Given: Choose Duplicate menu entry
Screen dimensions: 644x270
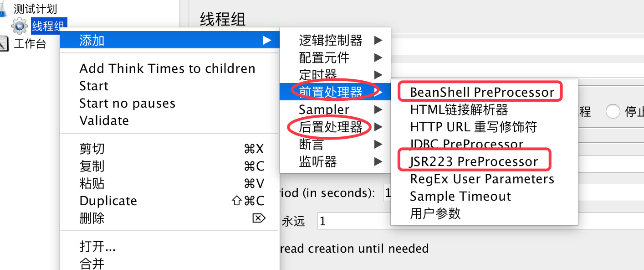Looking at the screenshot, I should pos(169,201).
